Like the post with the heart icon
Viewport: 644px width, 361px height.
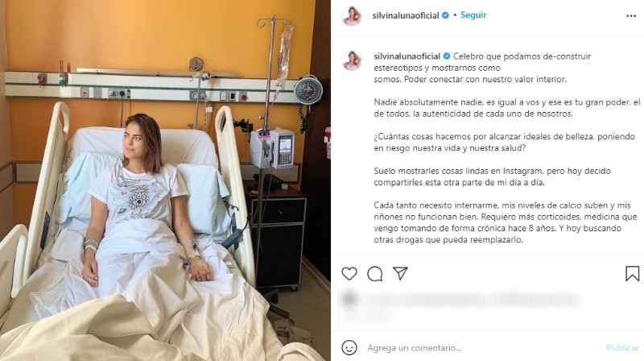pos(349,274)
